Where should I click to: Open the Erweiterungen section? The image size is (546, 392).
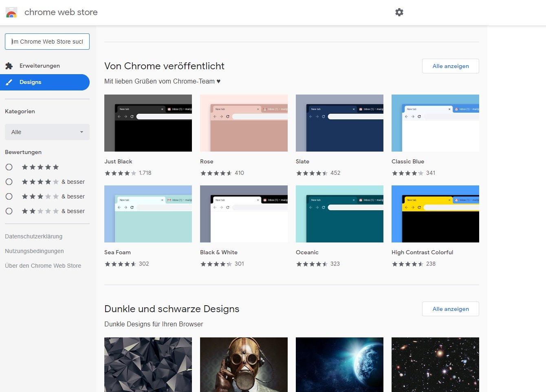click(x=40, y=66)
